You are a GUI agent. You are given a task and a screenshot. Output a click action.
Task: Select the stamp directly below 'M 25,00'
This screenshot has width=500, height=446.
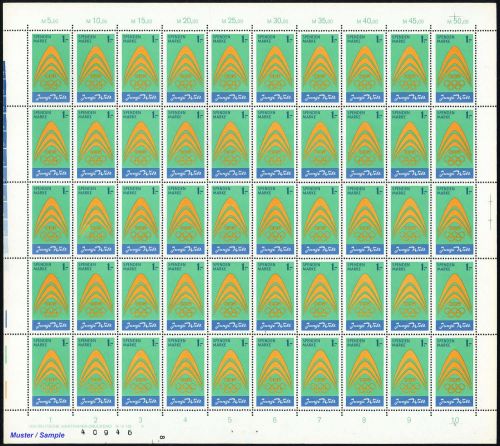click(x=231, y=68)
